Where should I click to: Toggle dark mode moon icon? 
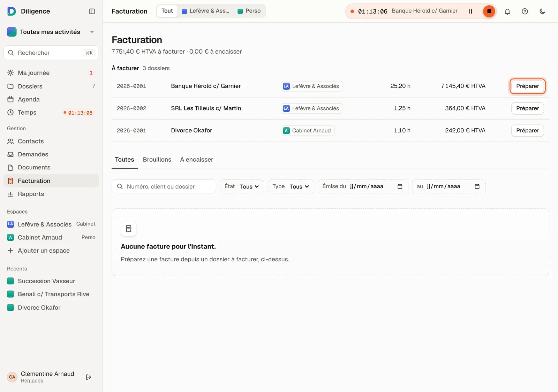click(542, 11)
